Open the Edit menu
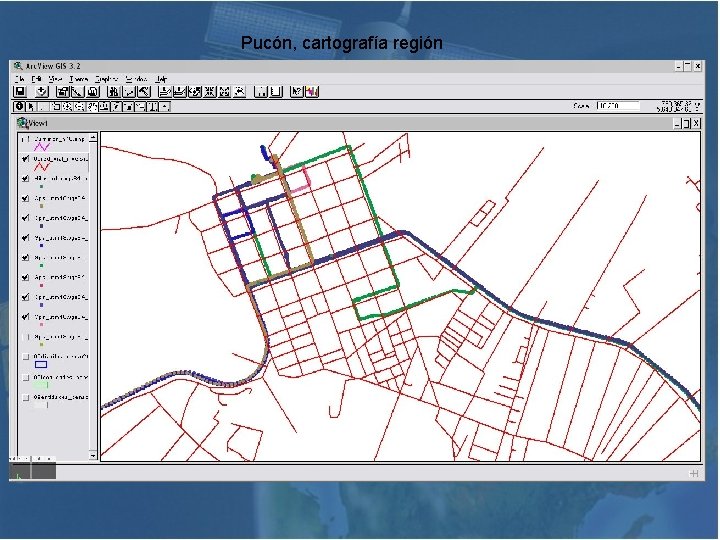Screen dimensions: 720x540 tap(36, 79)
